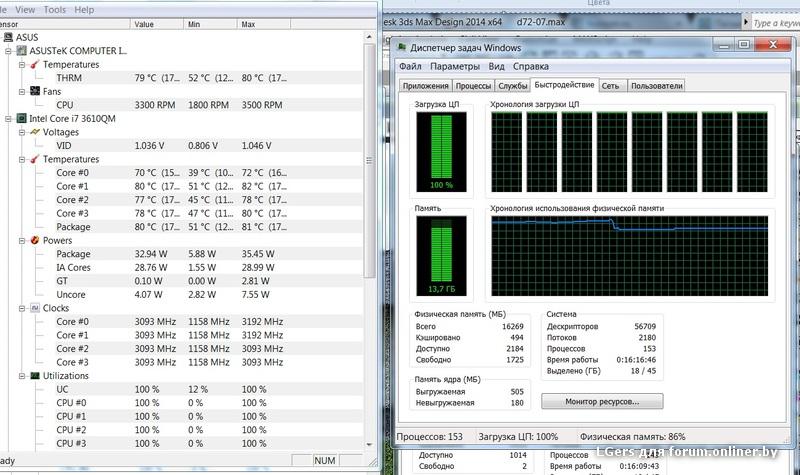The height and width of the screenshot is (475, 800).
Task: Click the Процессов: 153 status bar entry
Action: coord(430,437)
